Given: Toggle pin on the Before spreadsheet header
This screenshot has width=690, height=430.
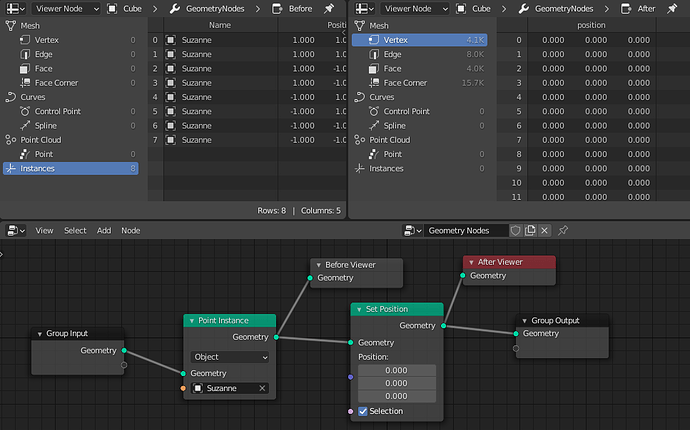Looking at the screenshot, I should [329, 8].
